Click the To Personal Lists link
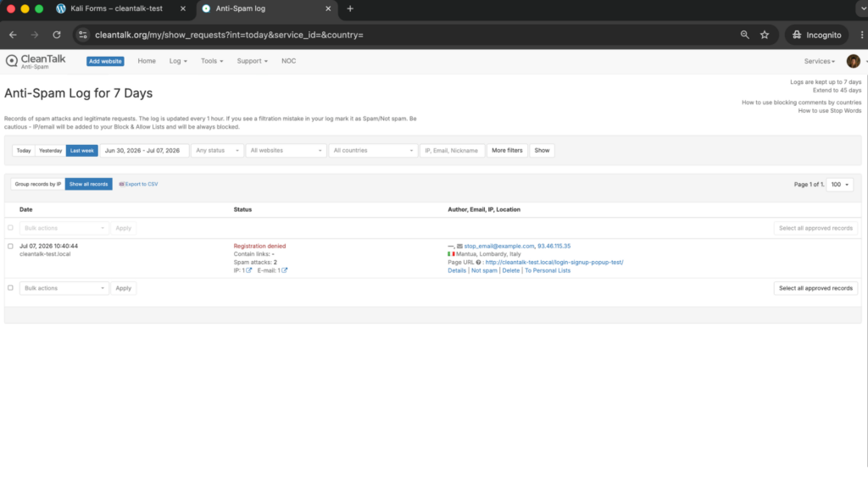This screenshot has height=488, width=868. point(547,270)
